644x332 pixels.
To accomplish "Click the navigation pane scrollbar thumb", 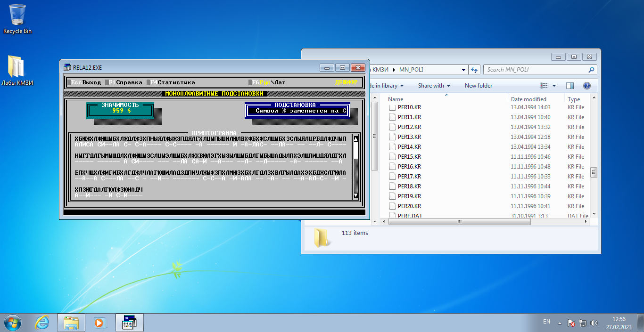I will (375, 137).
